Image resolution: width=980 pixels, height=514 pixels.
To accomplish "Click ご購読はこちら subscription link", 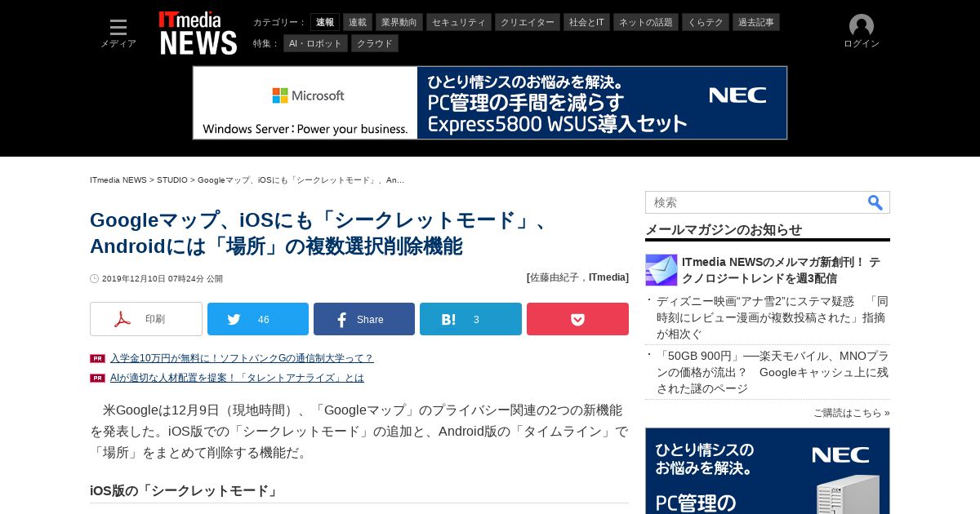I will click(x=852, y=413).
